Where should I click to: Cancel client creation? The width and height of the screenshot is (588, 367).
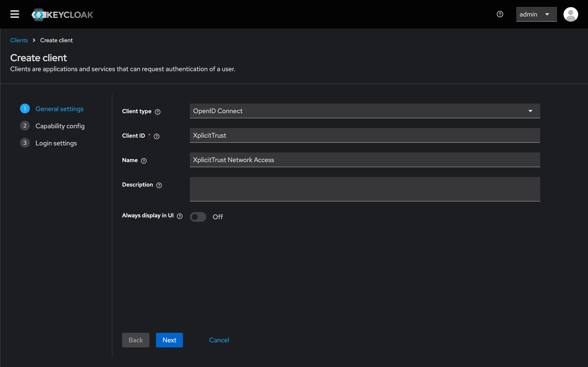click(x=219, y=340)
